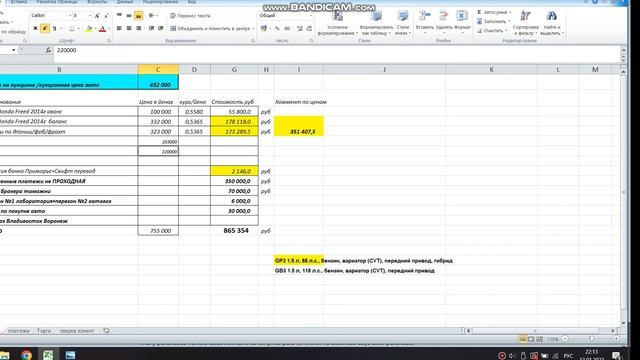Open the Page Layout tab (Разметка страницы)

(x=56, y=2)
